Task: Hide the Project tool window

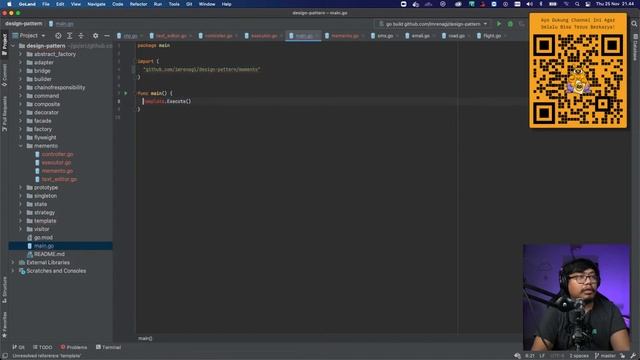Action: [x=107, y=36]
